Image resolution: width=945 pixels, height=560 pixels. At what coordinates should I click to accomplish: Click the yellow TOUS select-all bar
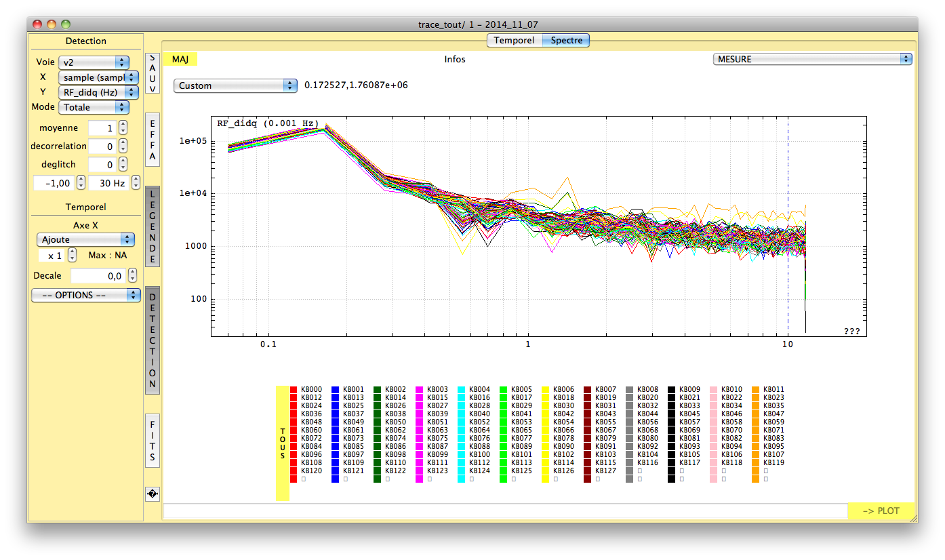pyautogui.click(x=283, y=443)
